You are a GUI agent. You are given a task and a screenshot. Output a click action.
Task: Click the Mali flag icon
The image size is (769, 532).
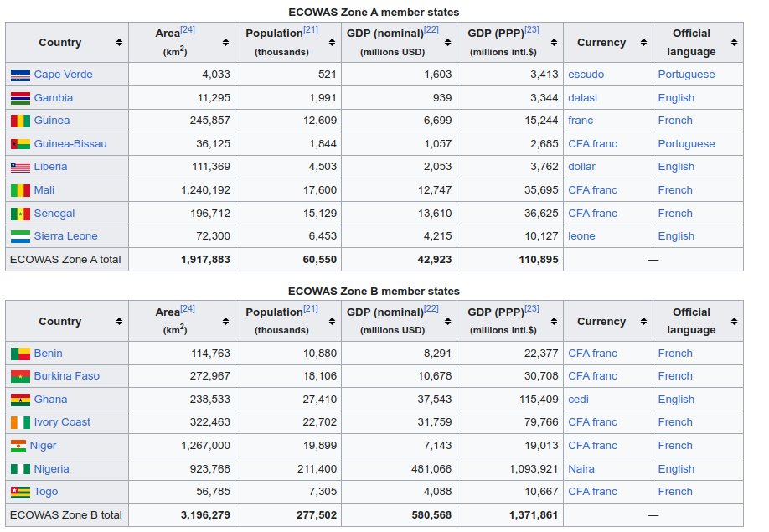coord(20,190)
